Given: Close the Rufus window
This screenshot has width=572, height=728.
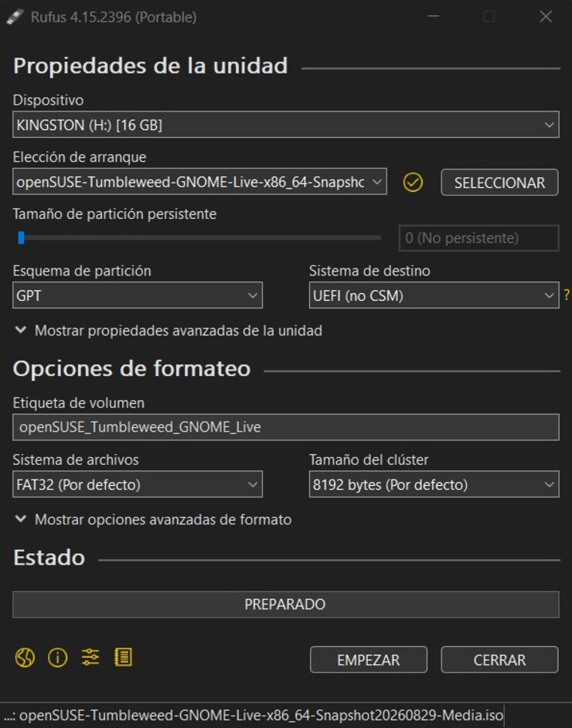Looking at the screenshot, I should click(546, 16).
